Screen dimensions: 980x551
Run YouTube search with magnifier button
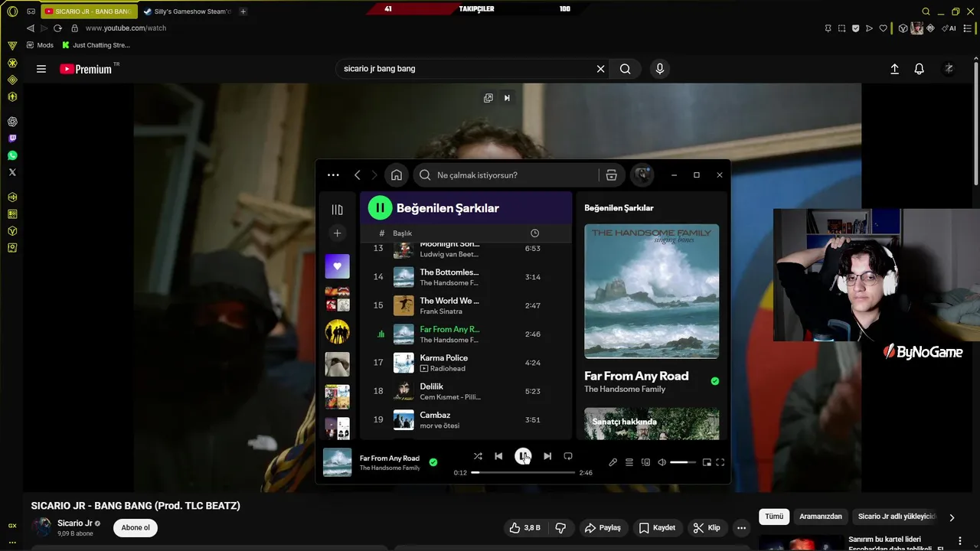point(626,69)
